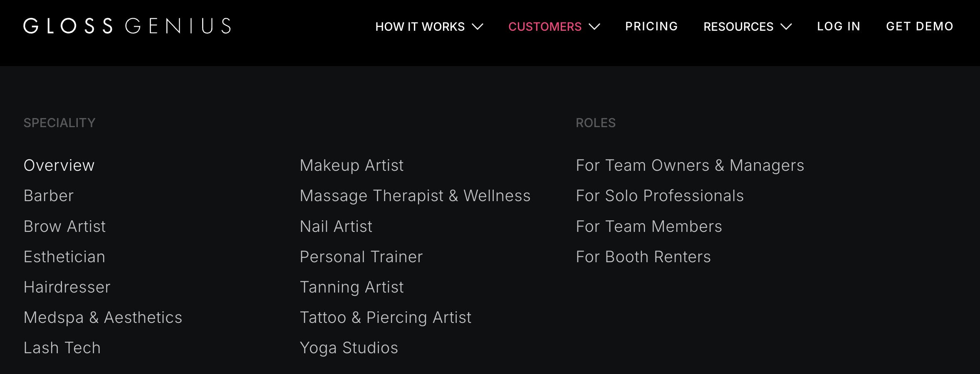Click the GlossGenius logo

pos(127,26)
